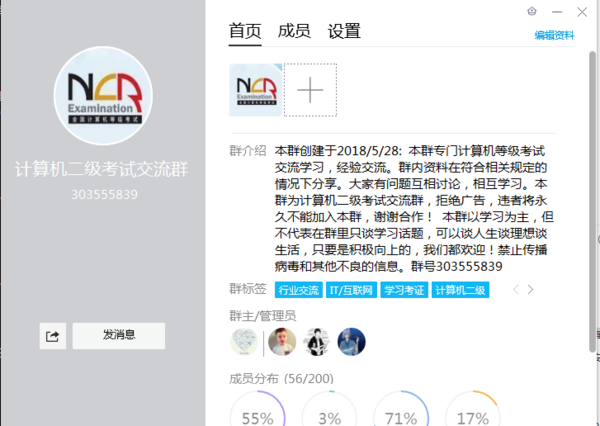Click the 群介绍 description text

(414, 209)
